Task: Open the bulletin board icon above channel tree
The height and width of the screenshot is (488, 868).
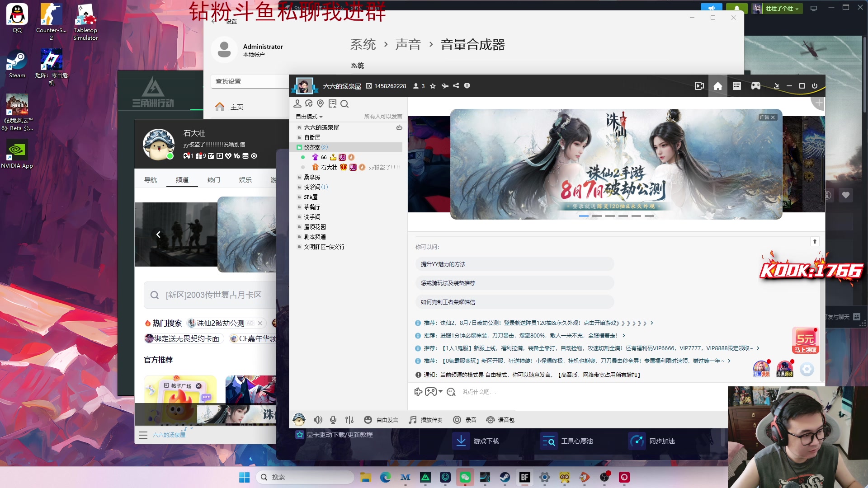Action: pyautogui.click(x=333, y=103)
